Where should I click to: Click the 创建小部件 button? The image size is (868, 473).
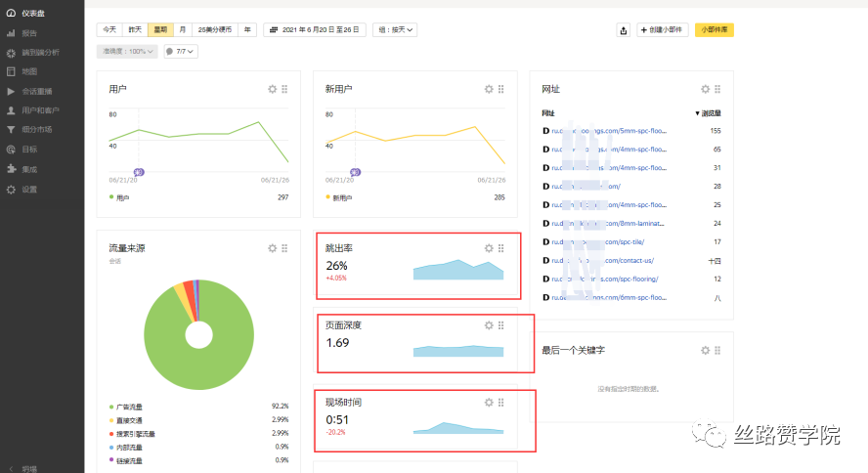[x=662, y=30]
